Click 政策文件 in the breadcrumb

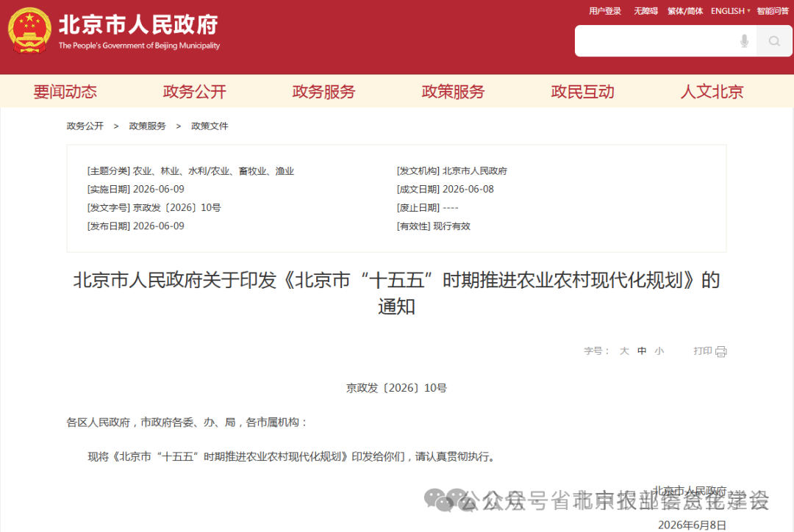tap(210, 126)
